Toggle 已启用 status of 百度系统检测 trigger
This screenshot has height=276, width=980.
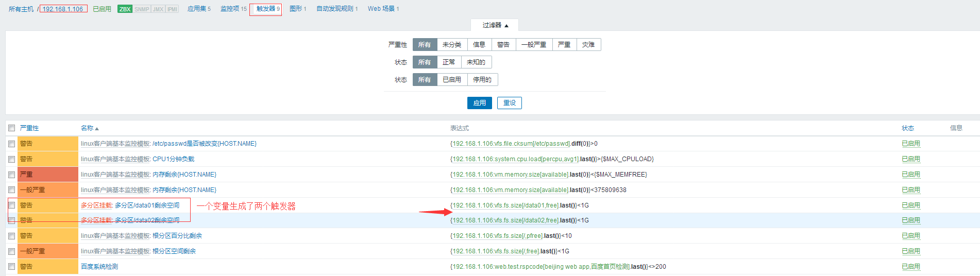[x=910, y=267]
